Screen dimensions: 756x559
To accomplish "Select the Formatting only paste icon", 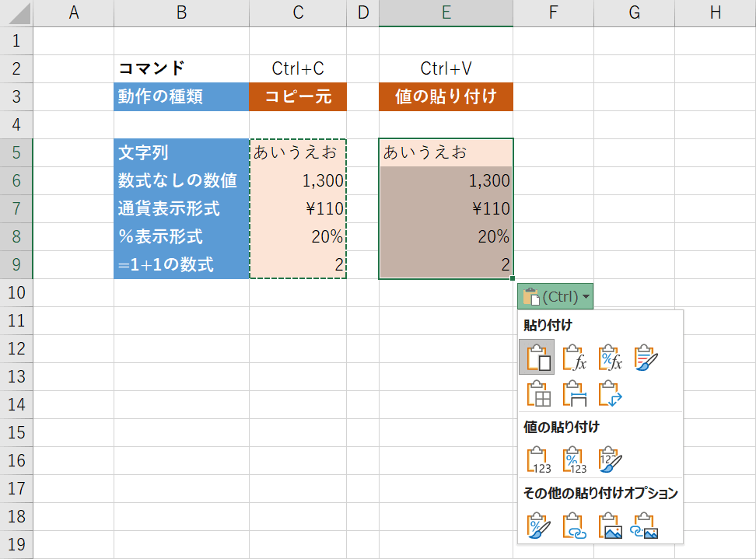I will (537, 526).
